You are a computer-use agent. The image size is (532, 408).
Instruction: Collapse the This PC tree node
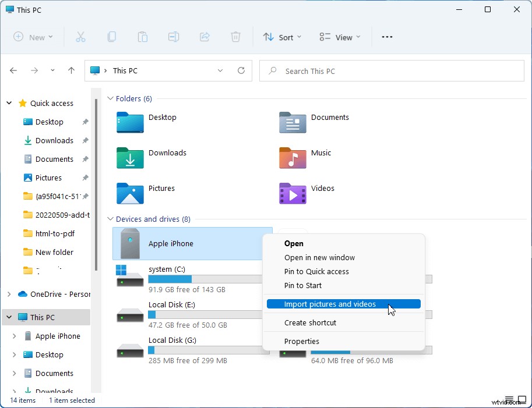9,317
